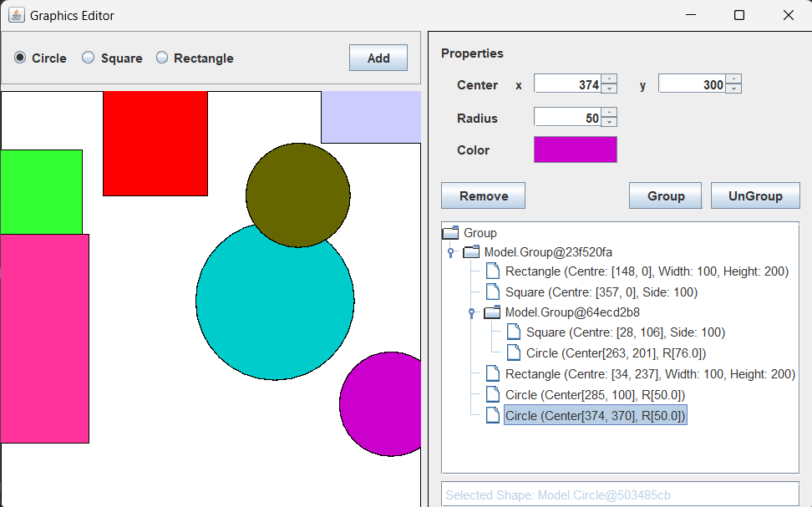
Task: Collapse the Model.Group@64ecd2b8 tree node
Action: pos(472,312)
